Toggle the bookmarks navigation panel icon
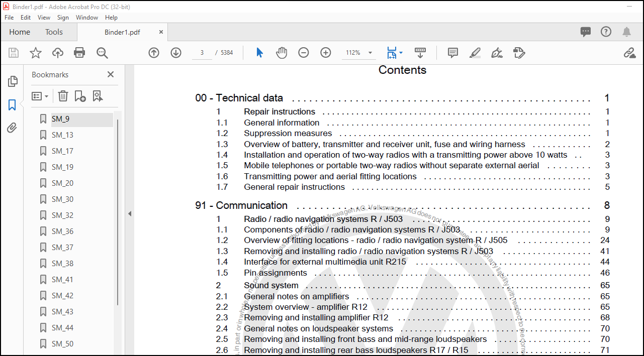This screenshot has height=356, width=644. (13, 105)
